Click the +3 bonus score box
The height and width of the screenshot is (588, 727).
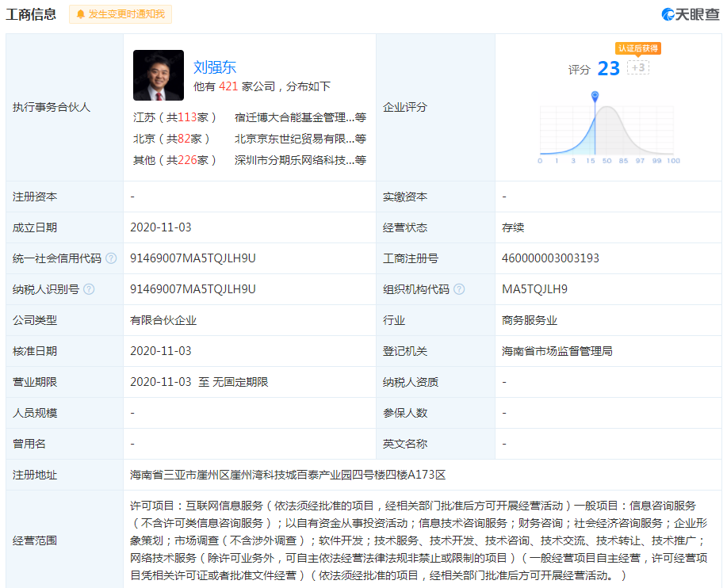click(x=638, y=68)
